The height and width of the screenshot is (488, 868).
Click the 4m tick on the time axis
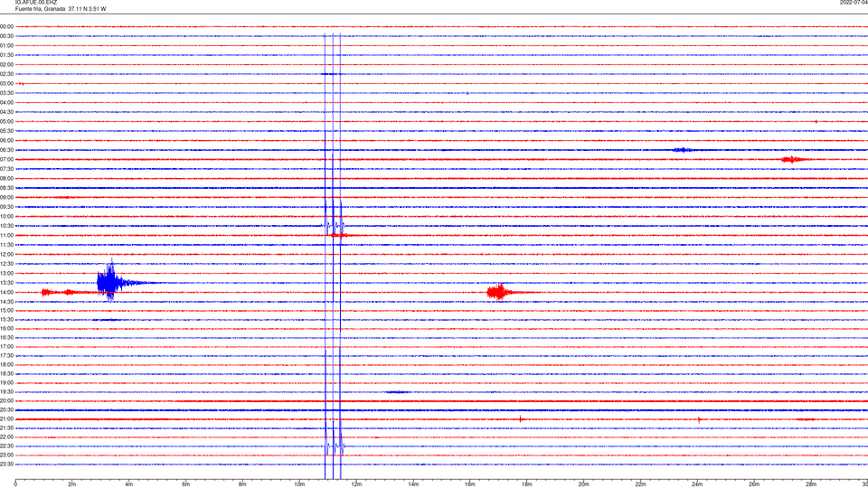(129, 484)
